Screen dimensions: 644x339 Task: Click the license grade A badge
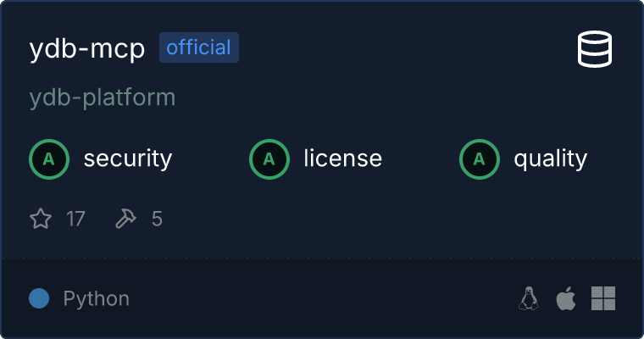[x=269, y=159]
